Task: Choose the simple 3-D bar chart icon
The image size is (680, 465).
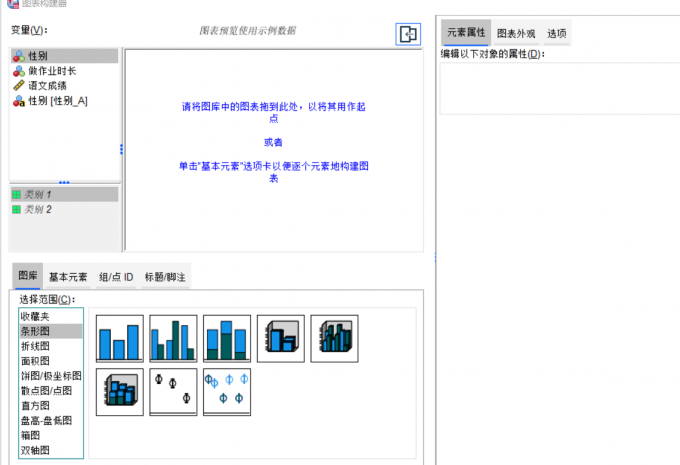Action: point(281,339)
